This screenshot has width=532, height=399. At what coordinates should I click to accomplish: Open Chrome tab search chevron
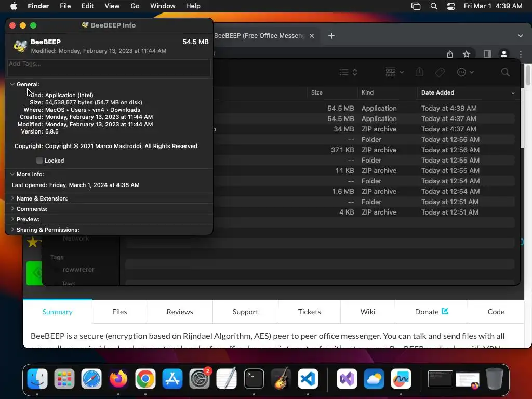click(521, 36)
